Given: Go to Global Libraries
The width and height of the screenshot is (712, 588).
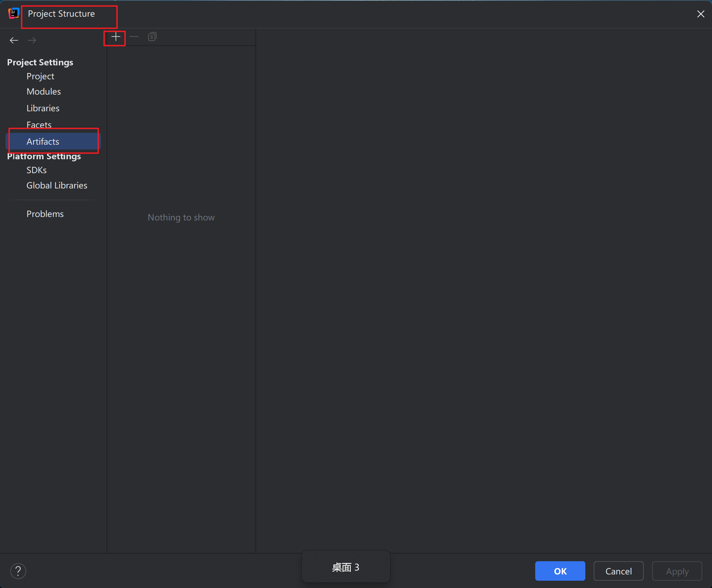Looking at the screenshot, I should (57, 185).
